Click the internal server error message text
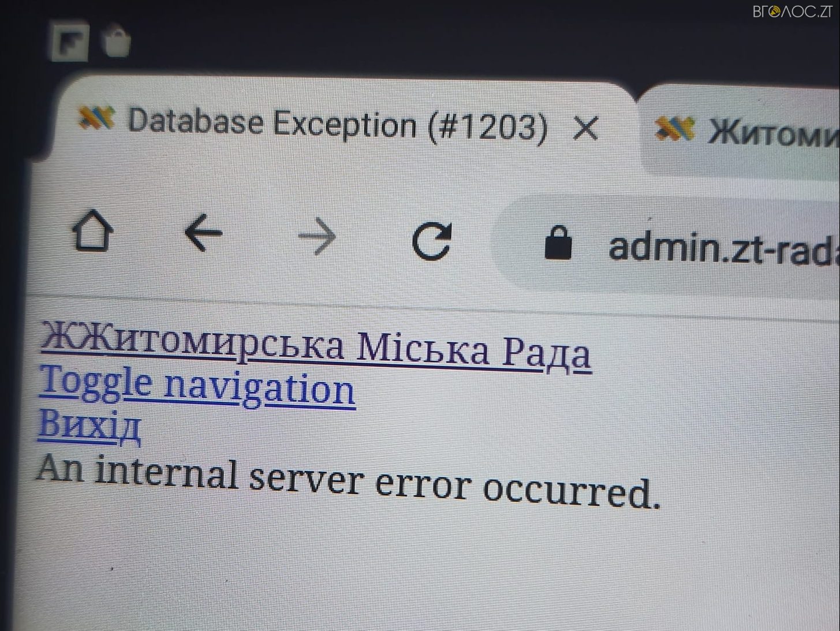Screen dimensions: 840x631 [x=348, y=482]
